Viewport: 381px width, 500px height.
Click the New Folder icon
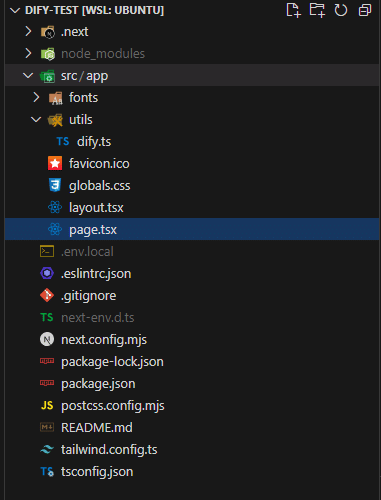pos(317,10)
